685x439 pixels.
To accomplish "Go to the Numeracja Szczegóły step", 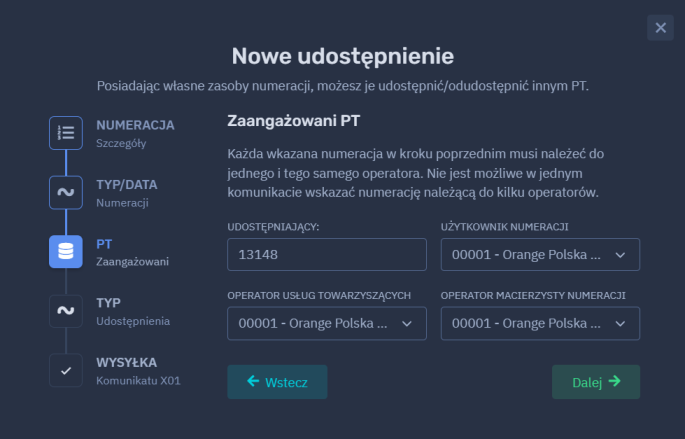I will click(135, 133).
